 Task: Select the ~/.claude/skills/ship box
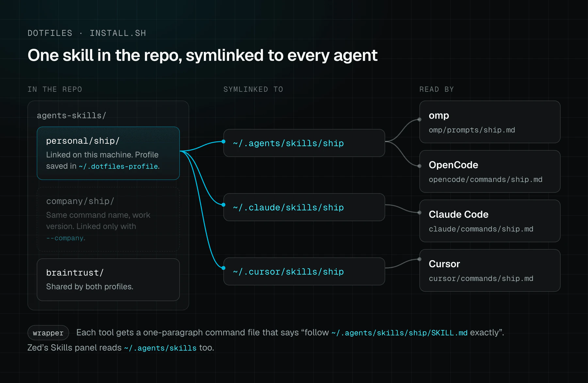click(x=304, y=207)
